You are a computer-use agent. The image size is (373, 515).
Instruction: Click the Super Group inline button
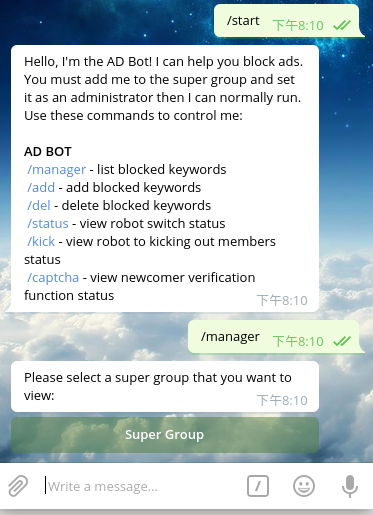point(165,435)
